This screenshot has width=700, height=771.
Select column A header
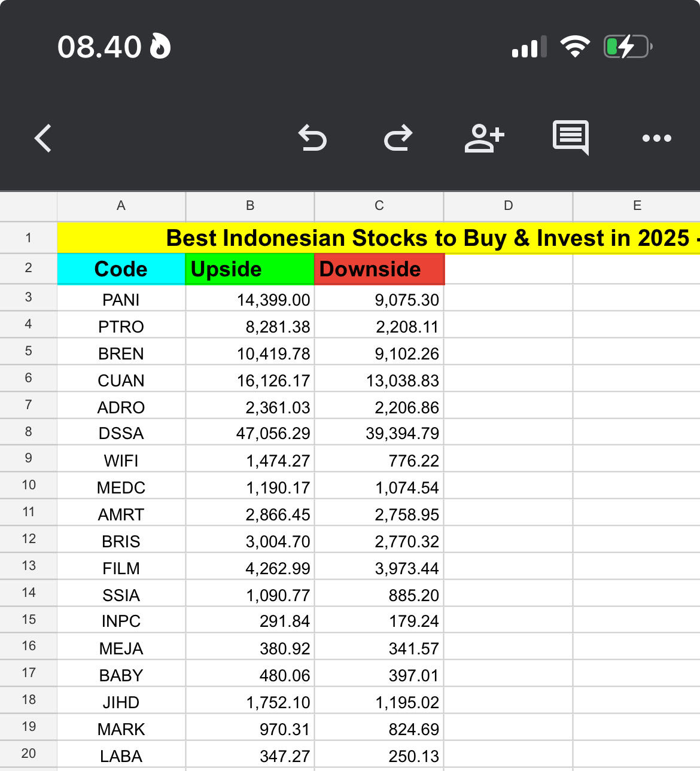121,206
